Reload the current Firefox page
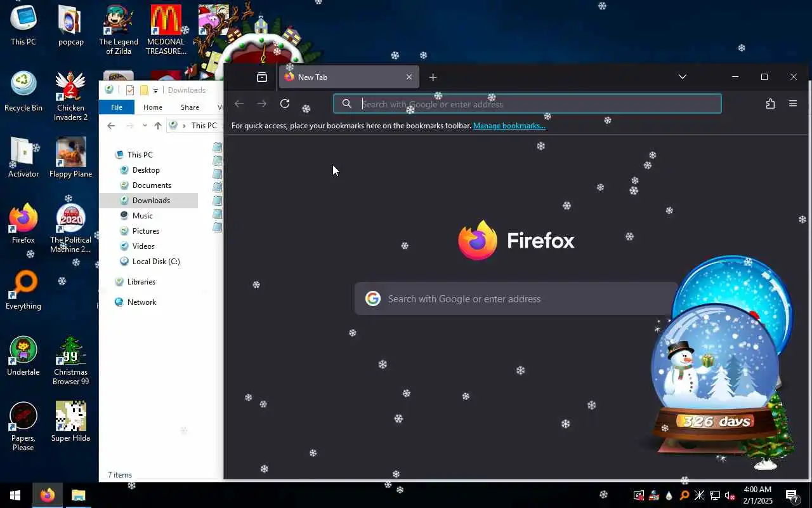 pyautogui.click(x=285, y=104)
